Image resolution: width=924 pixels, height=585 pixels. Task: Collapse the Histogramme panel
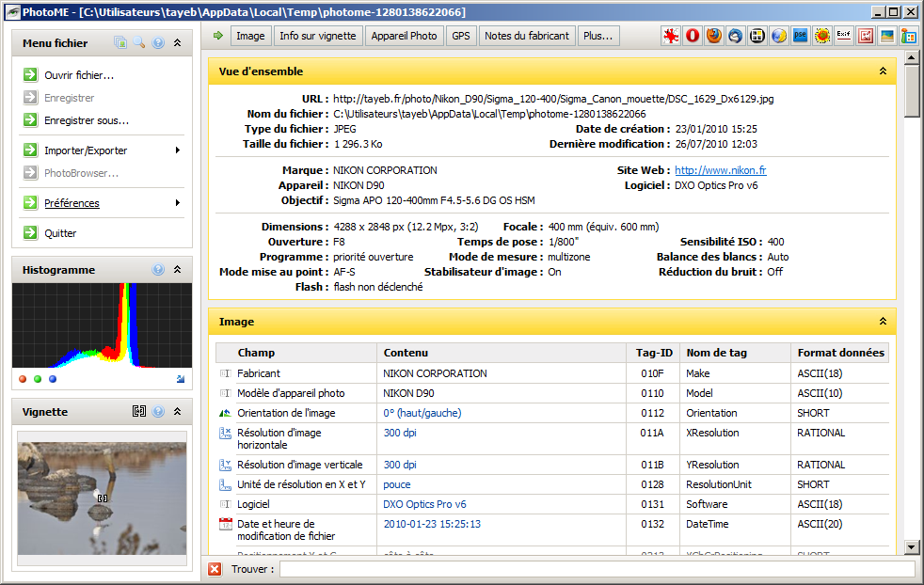click(178, 270)
